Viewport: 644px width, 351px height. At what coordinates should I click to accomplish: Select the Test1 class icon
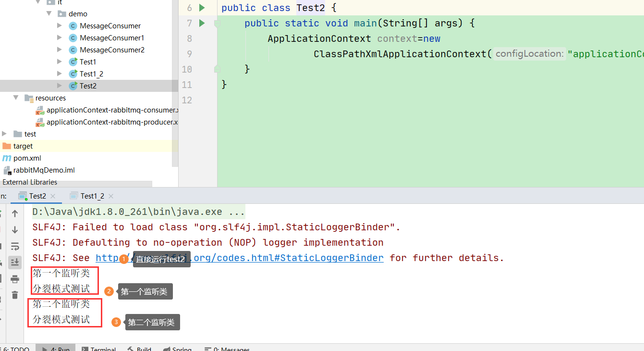73,62
